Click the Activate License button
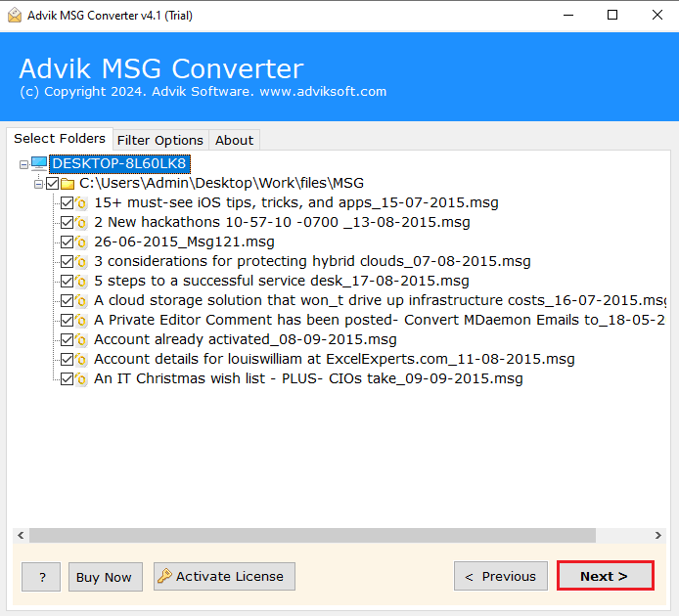The image size is (679, 616). (x=224, y=576)
